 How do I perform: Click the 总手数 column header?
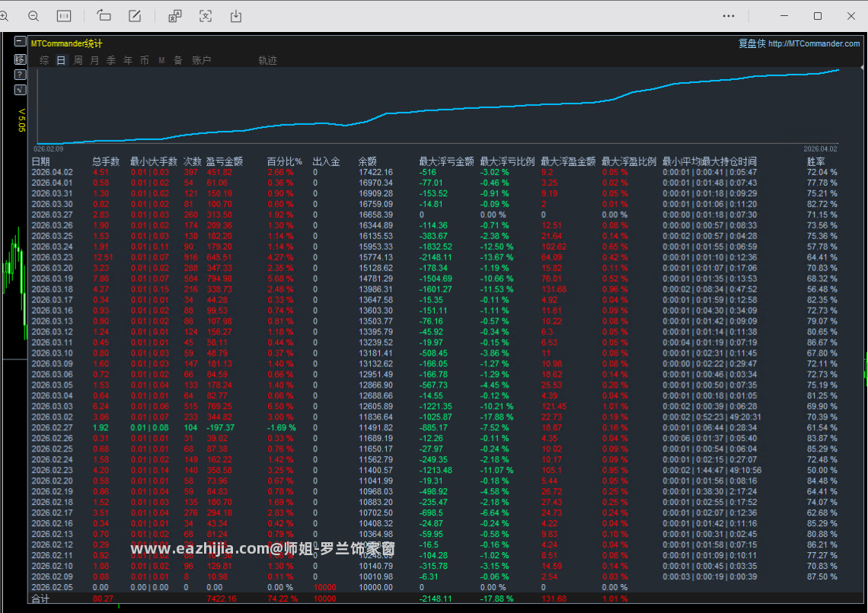coord(106,161)
